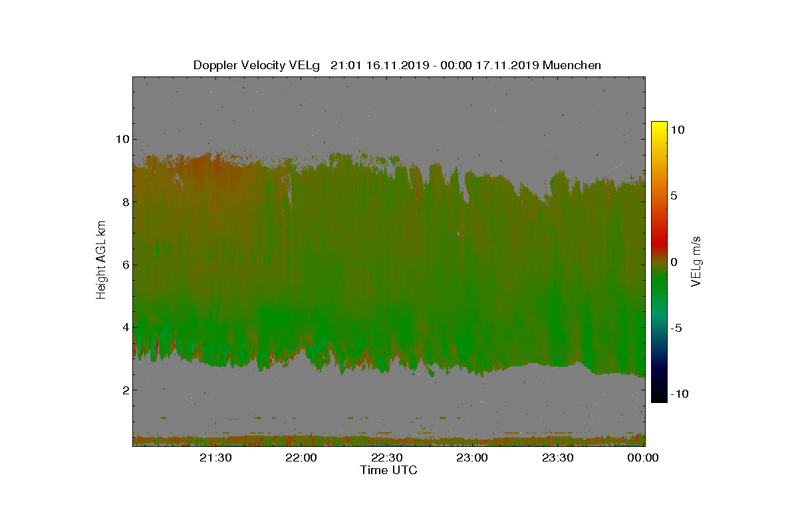The image size is (798, 532).
Task: Click the 'Time UTC' axis title
Action: coord(389,470)
